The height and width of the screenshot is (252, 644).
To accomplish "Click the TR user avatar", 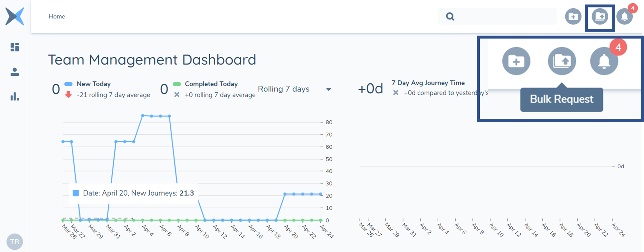I will 14,242.
